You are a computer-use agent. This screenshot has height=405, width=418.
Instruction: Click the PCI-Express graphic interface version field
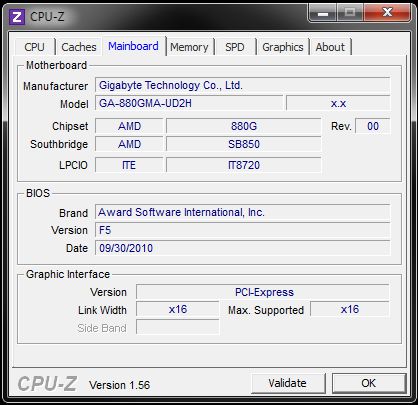[x=263, y=292]
